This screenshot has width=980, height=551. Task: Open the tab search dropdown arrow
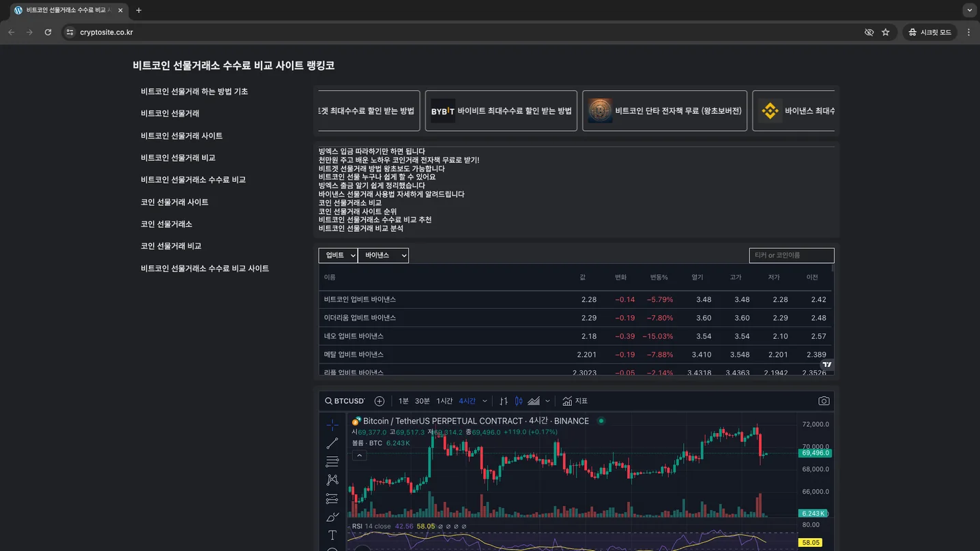(x=970, y=10)
